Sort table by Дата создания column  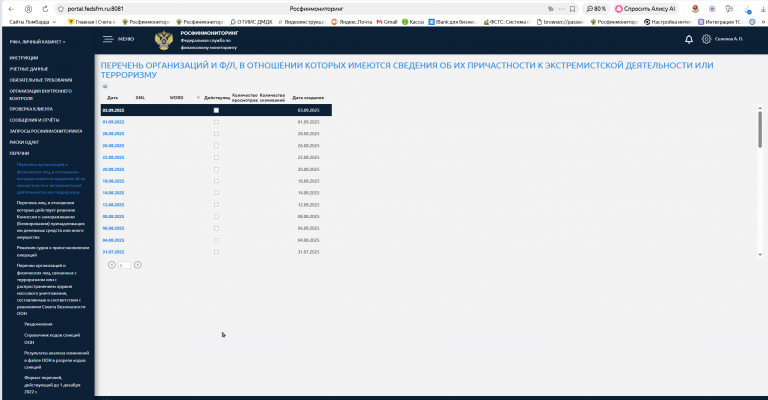coord(308,97)
